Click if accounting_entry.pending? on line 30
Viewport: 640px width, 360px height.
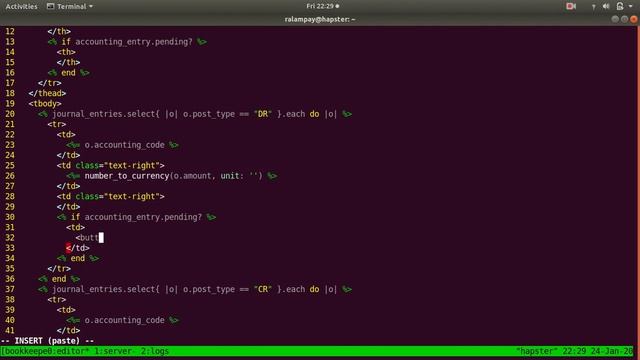click(136, 217)
